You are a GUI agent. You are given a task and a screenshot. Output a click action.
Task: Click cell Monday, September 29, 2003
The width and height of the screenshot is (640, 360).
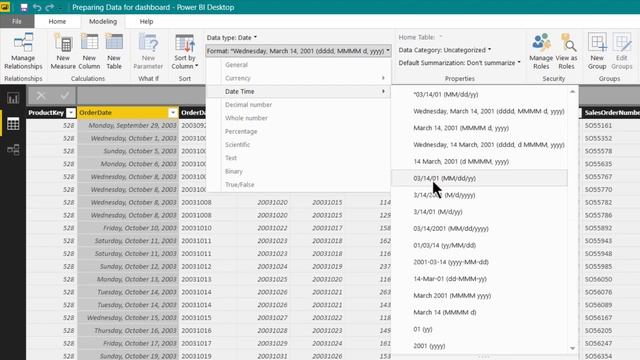tap(128, 125)
